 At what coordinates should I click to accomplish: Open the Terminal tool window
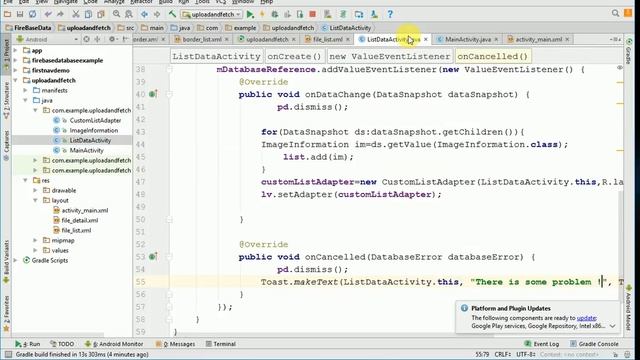pos(221,344)
